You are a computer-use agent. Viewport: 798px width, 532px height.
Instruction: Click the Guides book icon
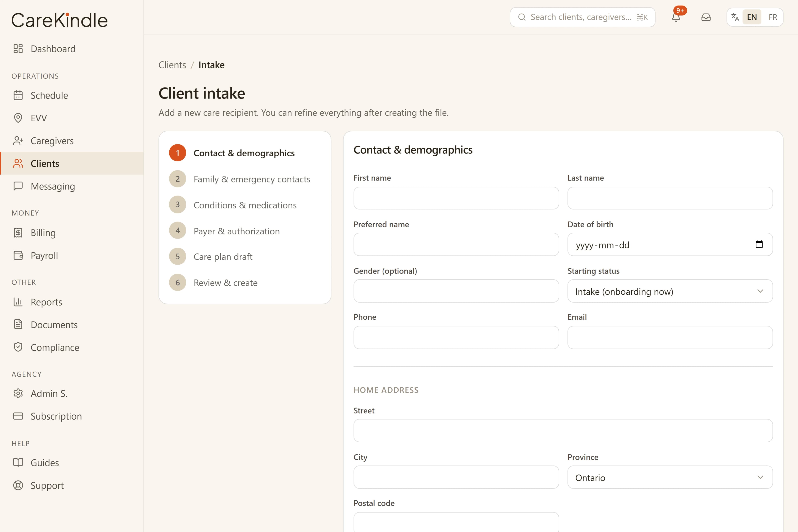coord(18,463)
